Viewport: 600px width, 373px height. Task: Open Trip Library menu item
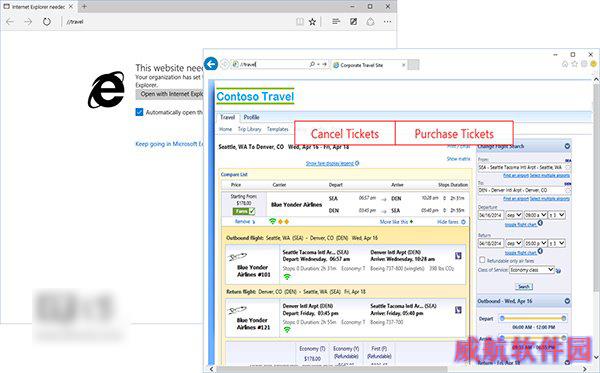point(249,129)
